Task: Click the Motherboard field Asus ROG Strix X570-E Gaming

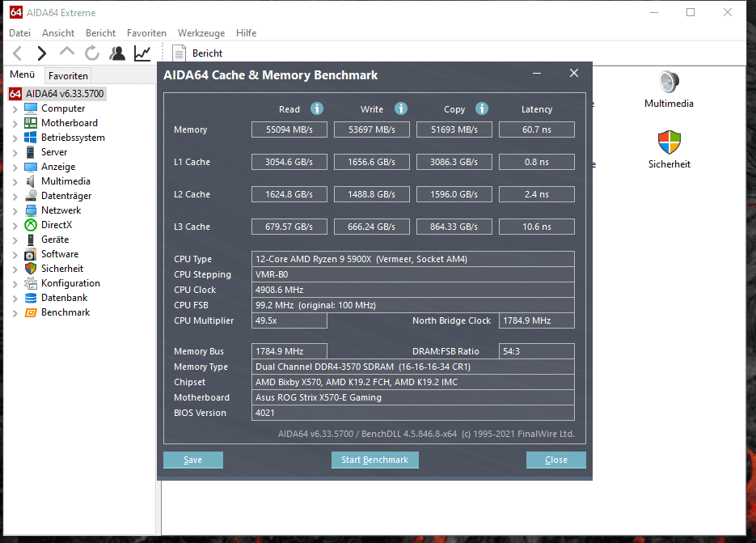Action: click(x=412, y=397)
